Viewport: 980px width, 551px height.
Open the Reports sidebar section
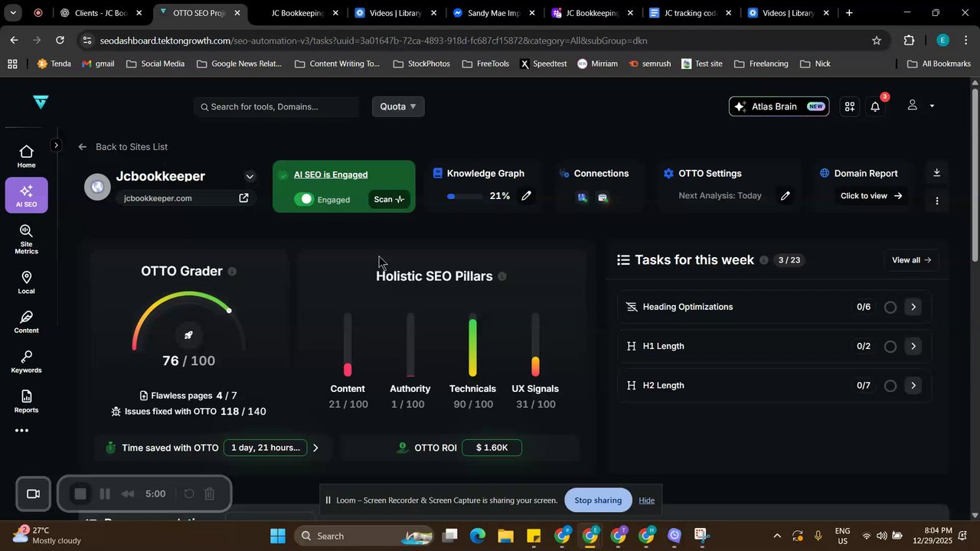26,402
